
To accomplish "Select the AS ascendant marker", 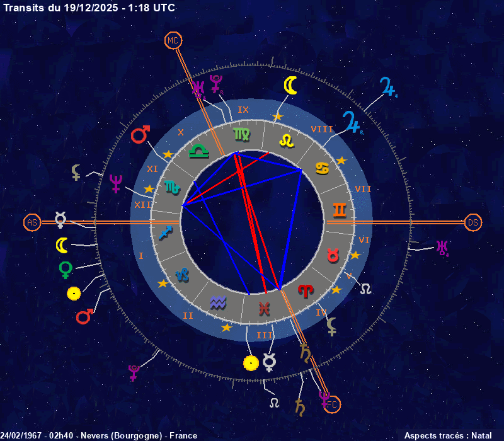I will (x=32, y=222).
